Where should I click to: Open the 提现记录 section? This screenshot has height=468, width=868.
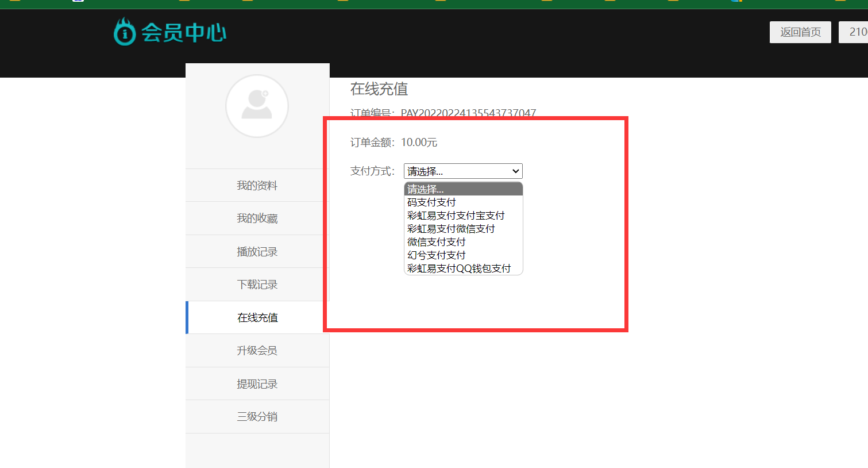(x=257, y=383)
